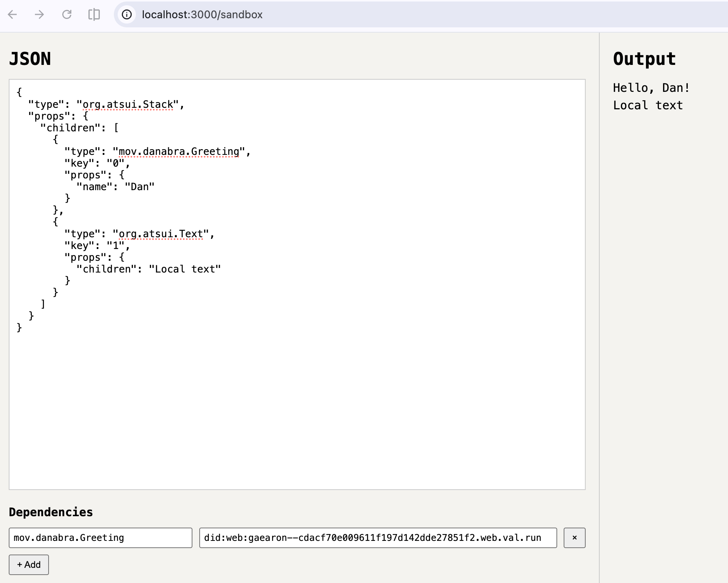The width and height of the screenshot is (728, 583).
Task: Click "org.atsui.Text" type value in JSON
Action: (161, 234)
